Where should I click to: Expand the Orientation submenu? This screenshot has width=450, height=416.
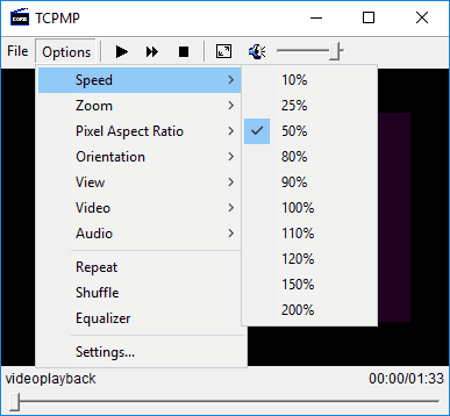point(139,157)
